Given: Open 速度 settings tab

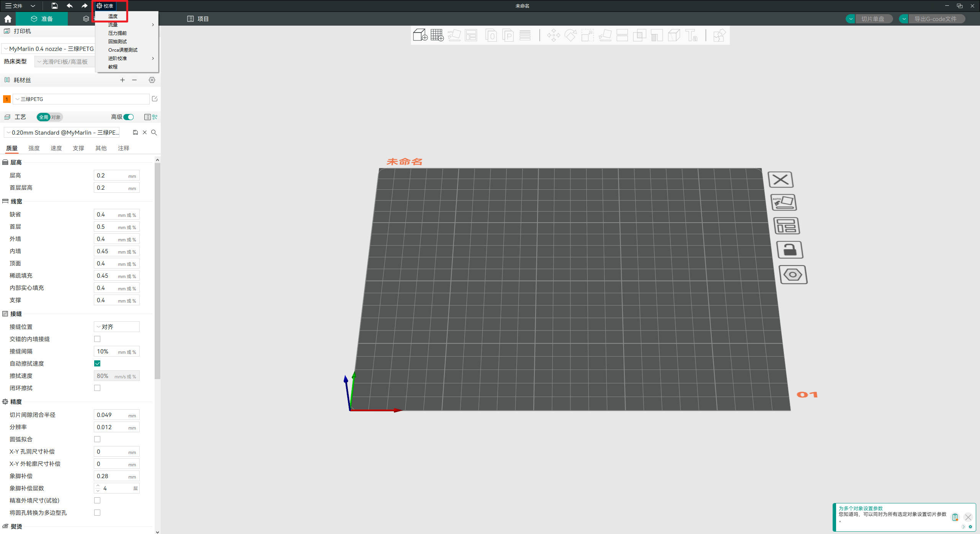Looking at the screenshot, I should click(56, 148).
